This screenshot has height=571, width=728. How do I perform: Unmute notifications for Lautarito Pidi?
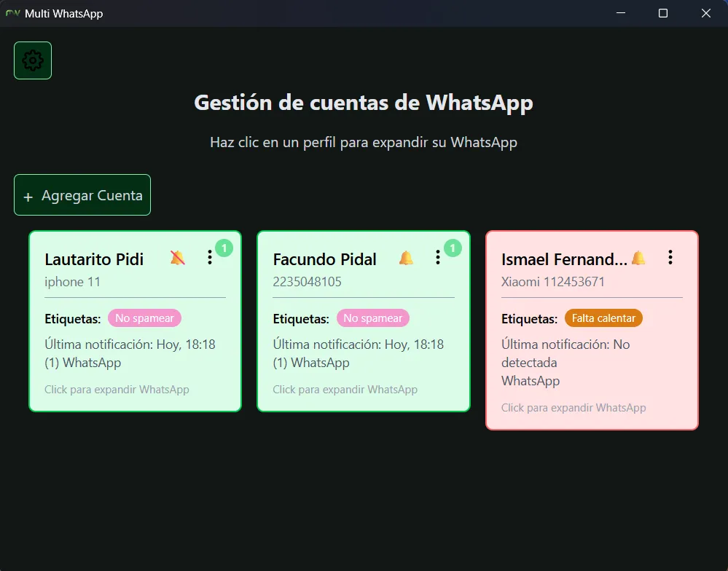point(176,257)
